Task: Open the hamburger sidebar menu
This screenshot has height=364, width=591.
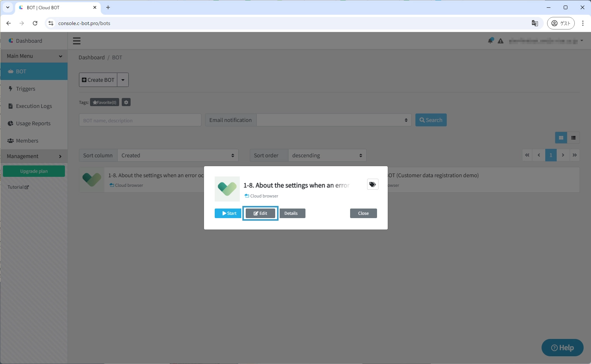Action: coord(77,41)
